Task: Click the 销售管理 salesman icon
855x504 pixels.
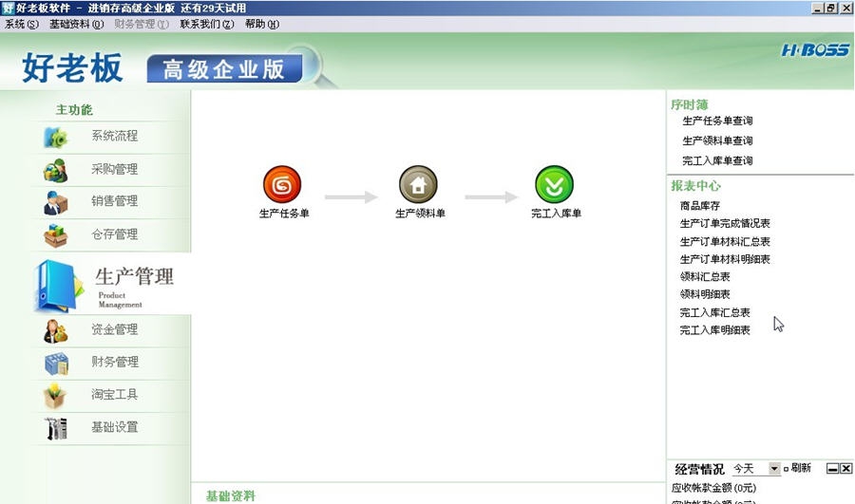Action: coord(55,202)
